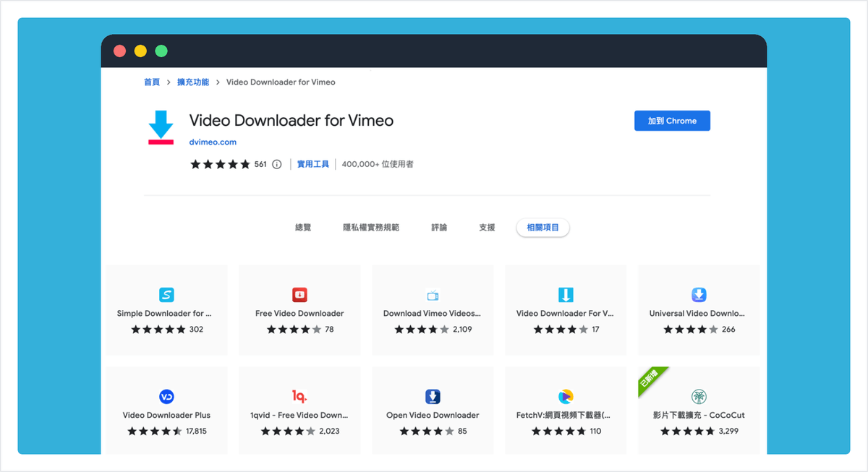This screenshot has height=472, width=868.
Task: Open the dvimeo.com link
Action: click(x=213, y=142)
